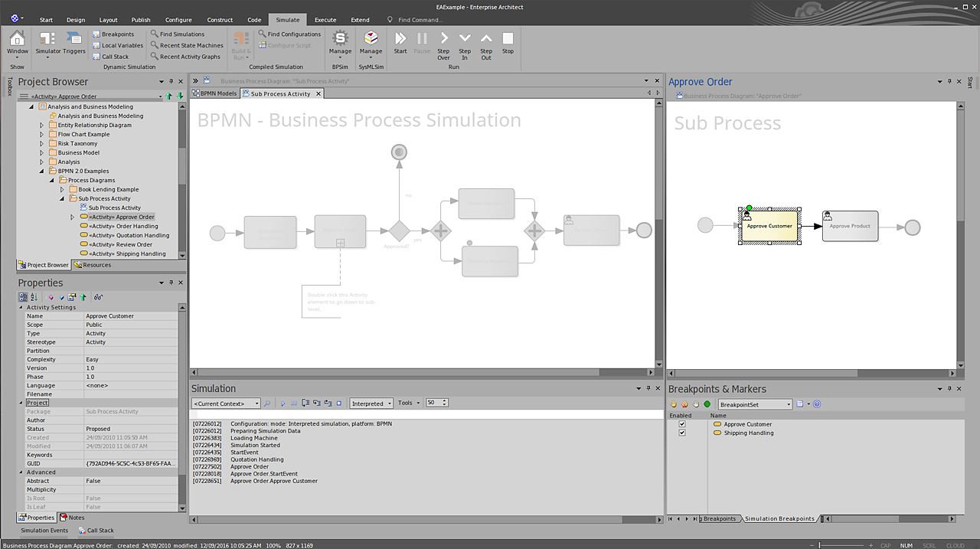Stop the simulation from the ribbon

tap(508, 44)
